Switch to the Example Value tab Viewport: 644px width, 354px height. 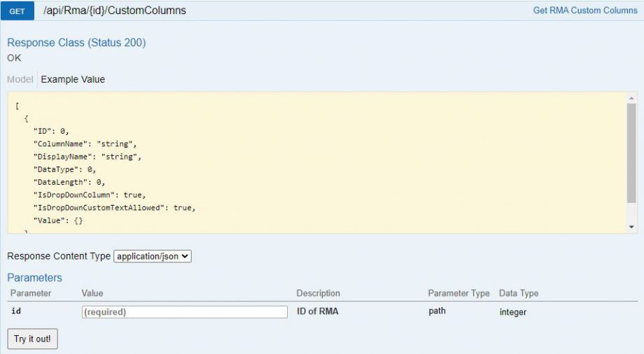click(x=73, y=79)
